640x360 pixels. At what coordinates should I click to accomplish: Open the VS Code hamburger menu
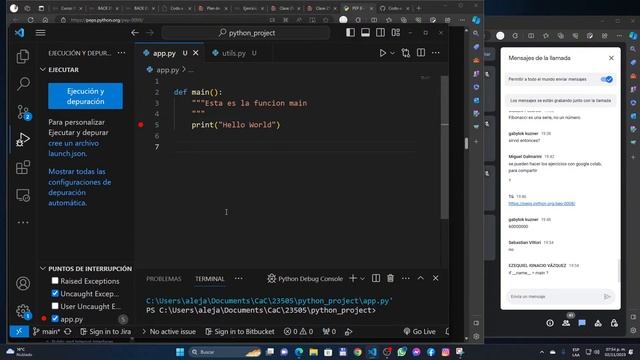pyautogui.click(x=40, y=33)
